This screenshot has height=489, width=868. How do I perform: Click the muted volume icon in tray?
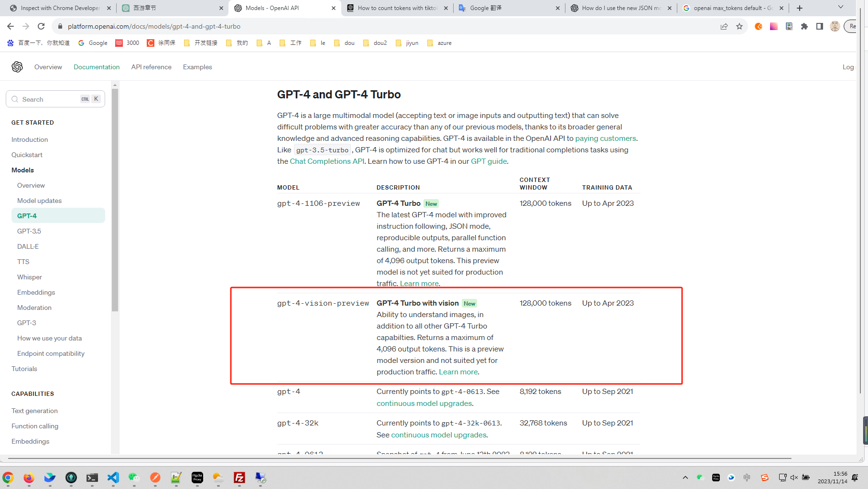(794, 478)
